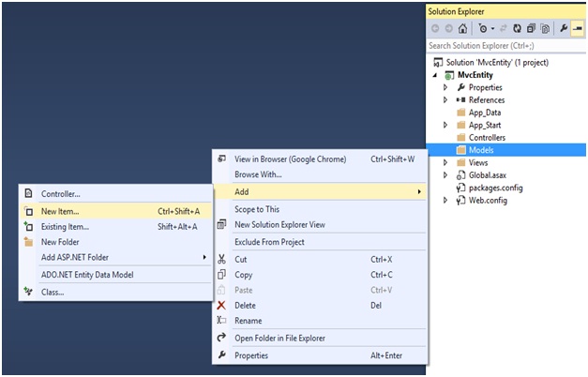Click the Collapse All icon in Solution Explorer

(x=528, y=28)
